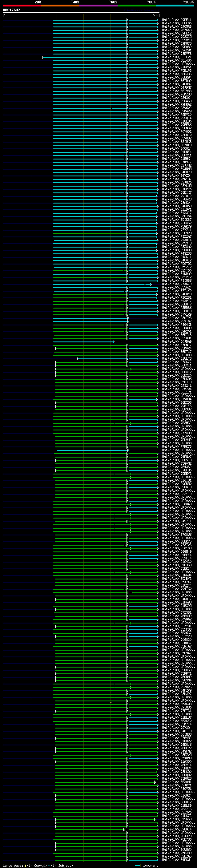Open the UniRef100_O81480 entry

(176, 61)
